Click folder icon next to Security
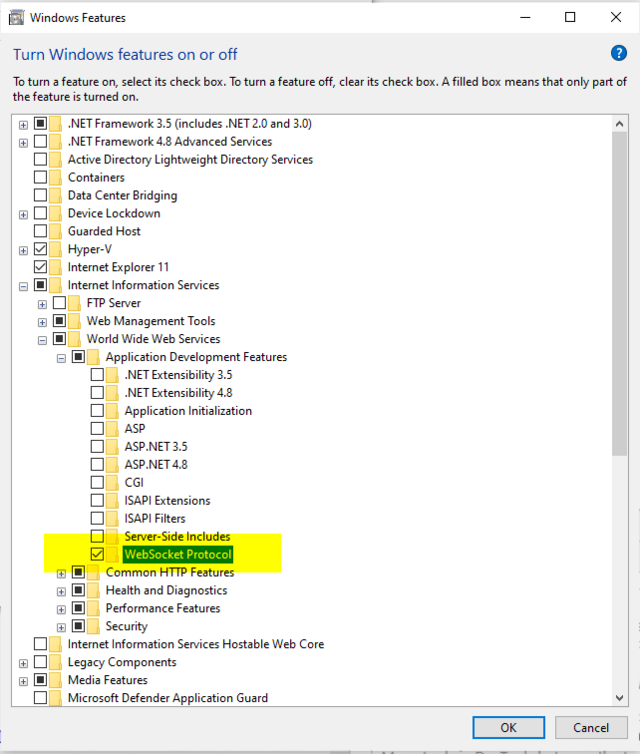This screenshot has width=640, height=754. 93,626
